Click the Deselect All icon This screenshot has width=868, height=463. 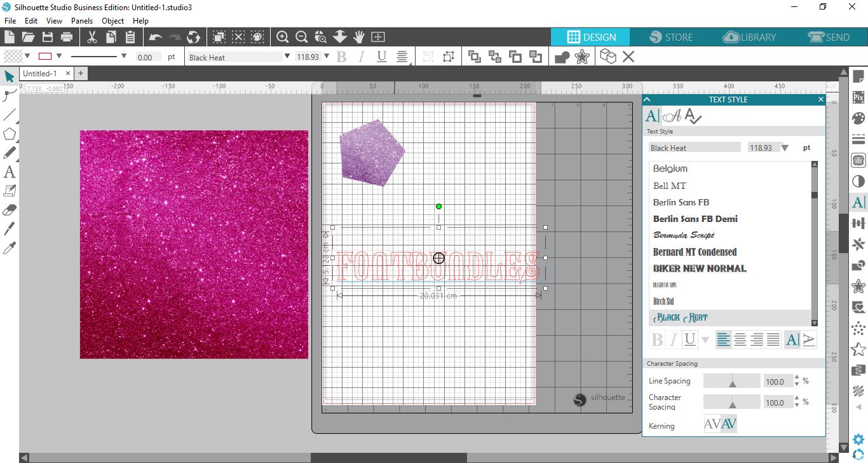[x=238, y=37]
